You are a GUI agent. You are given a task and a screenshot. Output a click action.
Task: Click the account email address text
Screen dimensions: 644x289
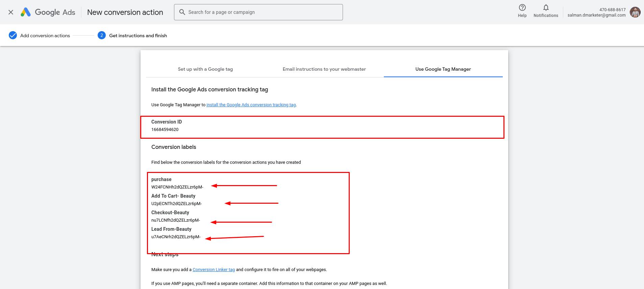click(x=596, y=15)
